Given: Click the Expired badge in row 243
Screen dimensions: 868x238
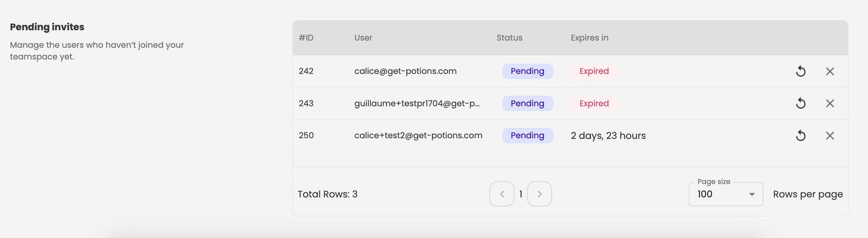Looking at the screenshot, I should click(594, 104).
